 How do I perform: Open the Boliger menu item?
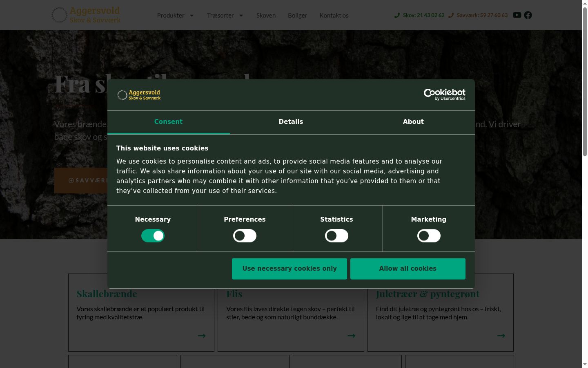(x=297, y=15)
